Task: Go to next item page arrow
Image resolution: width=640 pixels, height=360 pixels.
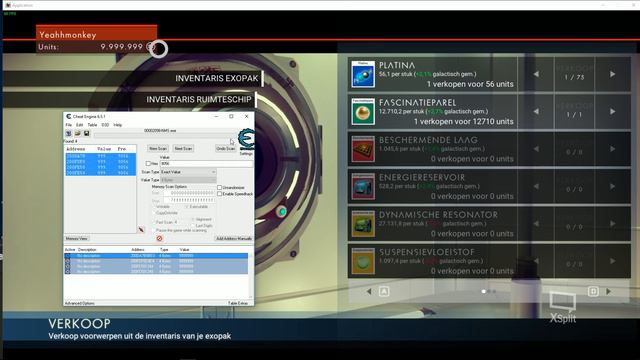Action: pos(609,291)
